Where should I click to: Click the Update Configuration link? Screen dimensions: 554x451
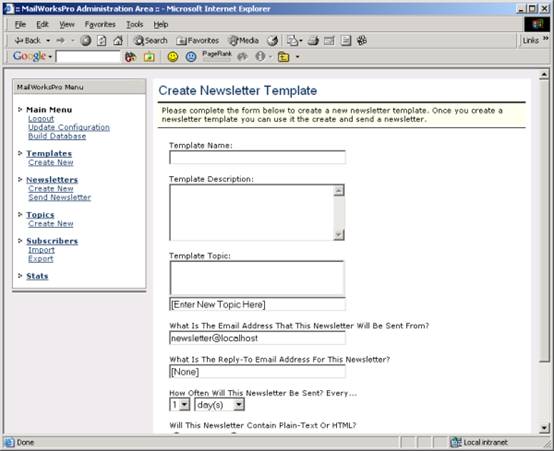(x=69, y=127)
